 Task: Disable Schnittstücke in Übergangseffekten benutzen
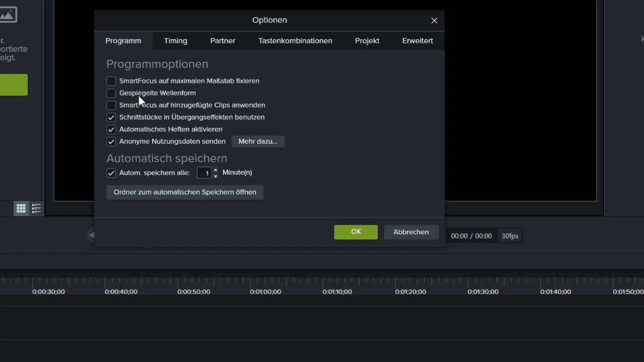point(111,117)
